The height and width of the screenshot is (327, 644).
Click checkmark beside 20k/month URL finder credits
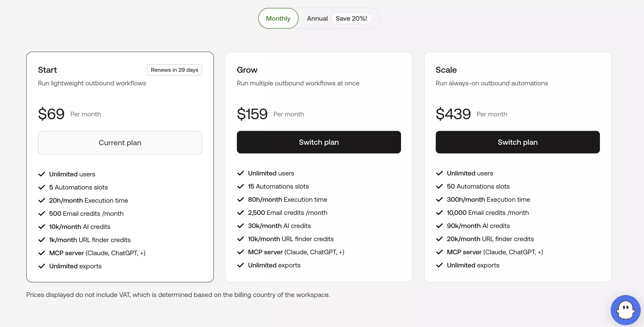click(439, 239)
